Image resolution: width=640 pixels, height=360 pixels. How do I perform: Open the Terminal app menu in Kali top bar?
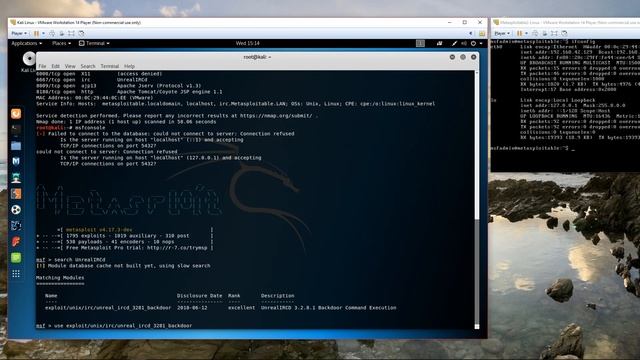(94, 43)
